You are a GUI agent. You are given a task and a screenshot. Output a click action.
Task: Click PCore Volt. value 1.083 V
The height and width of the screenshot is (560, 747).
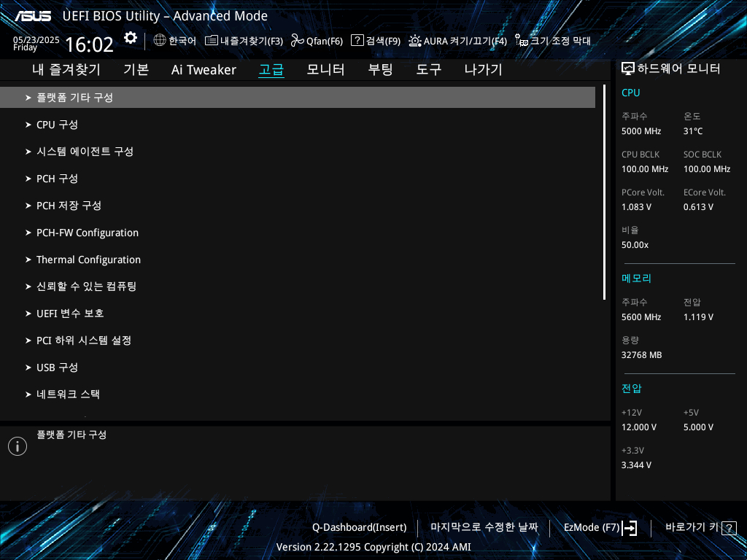(636, 207)
